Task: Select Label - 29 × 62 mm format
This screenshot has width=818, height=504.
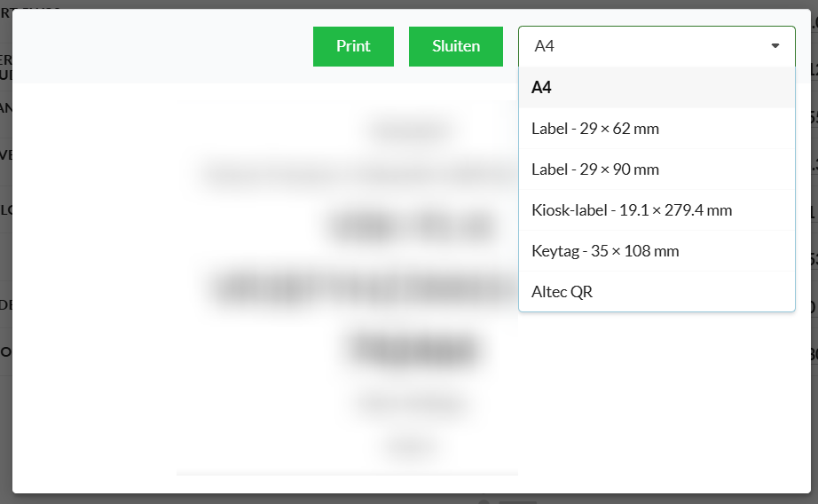Action: click(657, 129)
